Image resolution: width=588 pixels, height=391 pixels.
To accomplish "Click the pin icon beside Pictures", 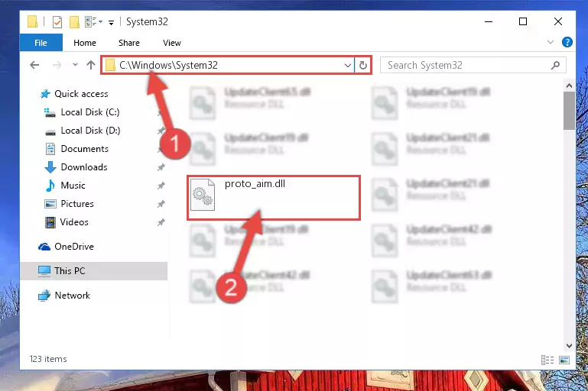I will click(x=161, y=204).
